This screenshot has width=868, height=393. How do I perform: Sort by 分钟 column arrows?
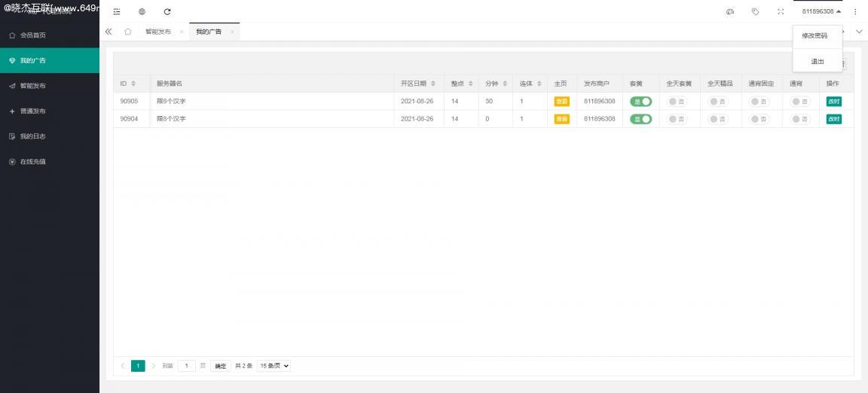click(x=505, y=84)
